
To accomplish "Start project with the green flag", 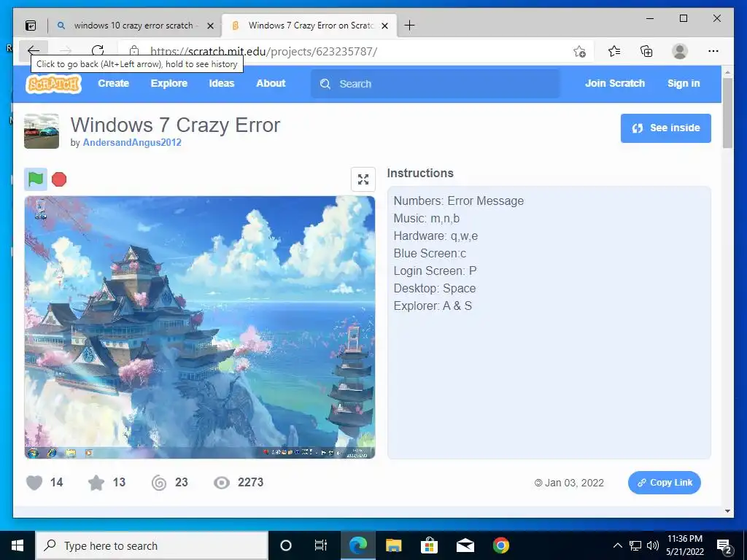I will pyautogui.click(x=36, y=179).
